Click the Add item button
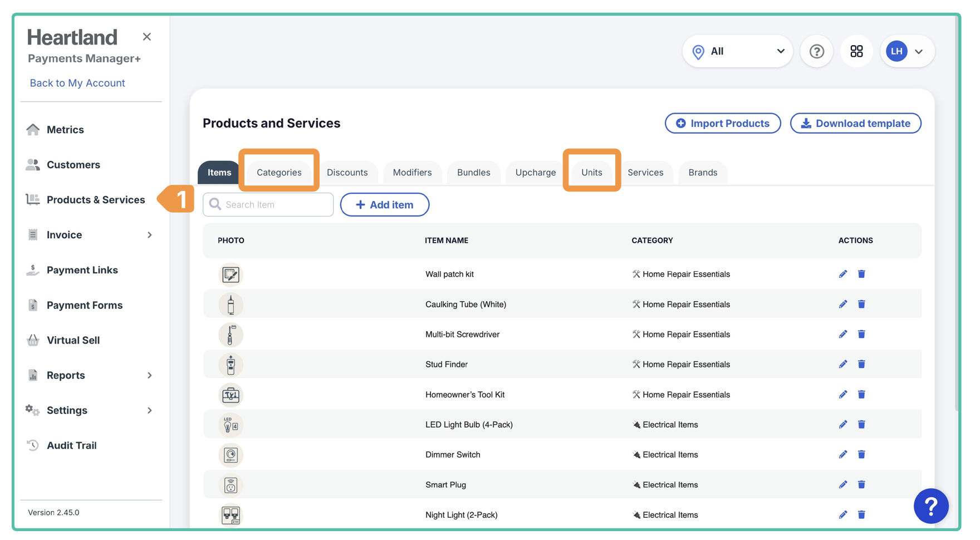This screenshot has height=540, width=980. [x=384, y=205]
